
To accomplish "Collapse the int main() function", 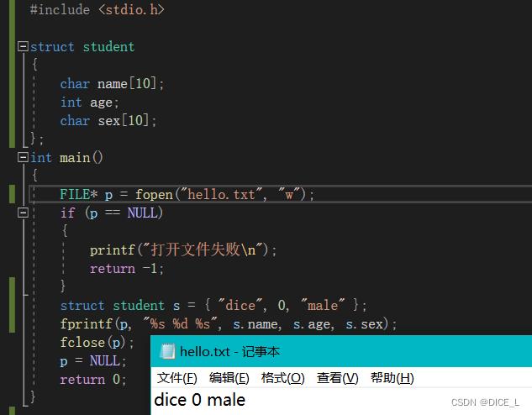I will 23,157.
